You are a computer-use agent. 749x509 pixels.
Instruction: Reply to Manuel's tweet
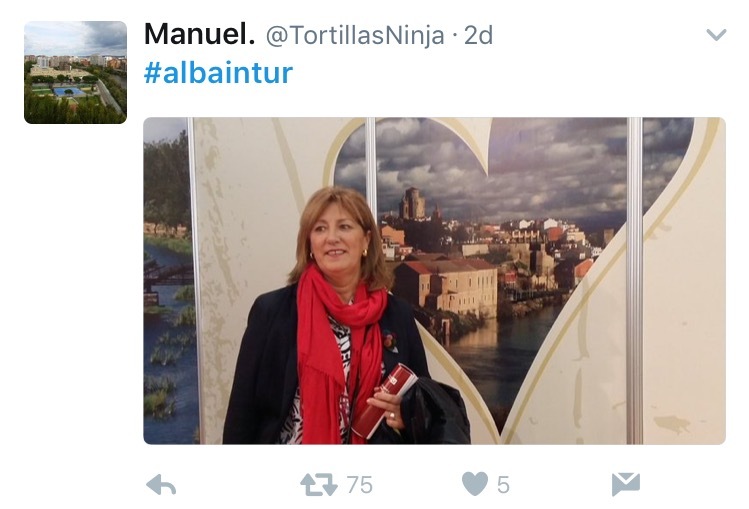click(161, 485)
